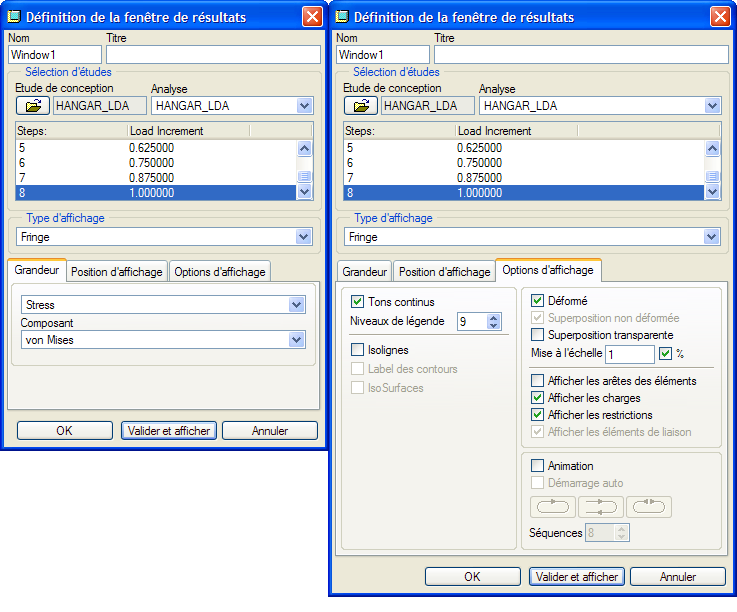Viewport: 737px width, 612px height.
Task: Click the Titre field in left dialog
Action: (x=213, y=55)
